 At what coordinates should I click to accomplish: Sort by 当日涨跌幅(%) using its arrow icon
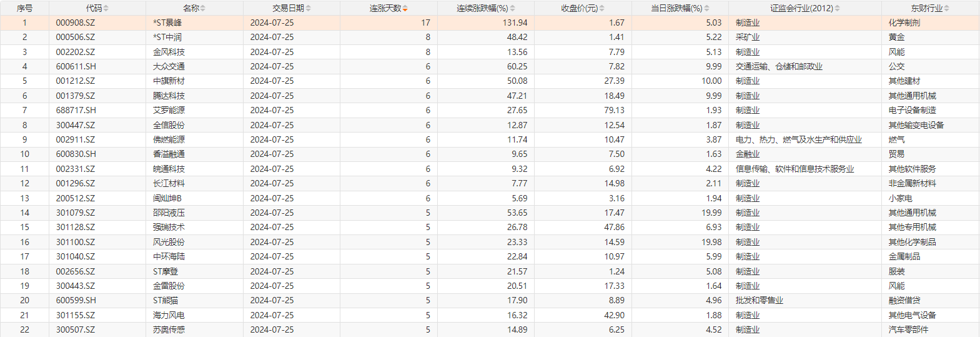tap(707, 9)
